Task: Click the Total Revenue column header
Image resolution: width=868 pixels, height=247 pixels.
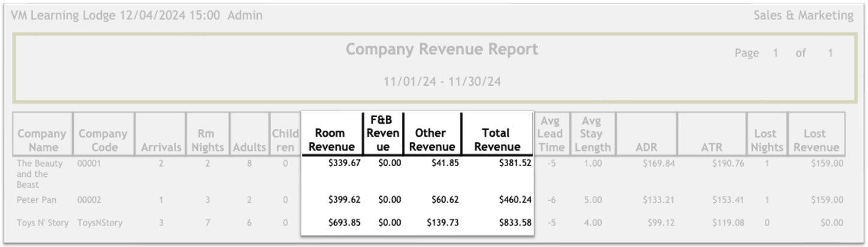Action: (496, 140)
